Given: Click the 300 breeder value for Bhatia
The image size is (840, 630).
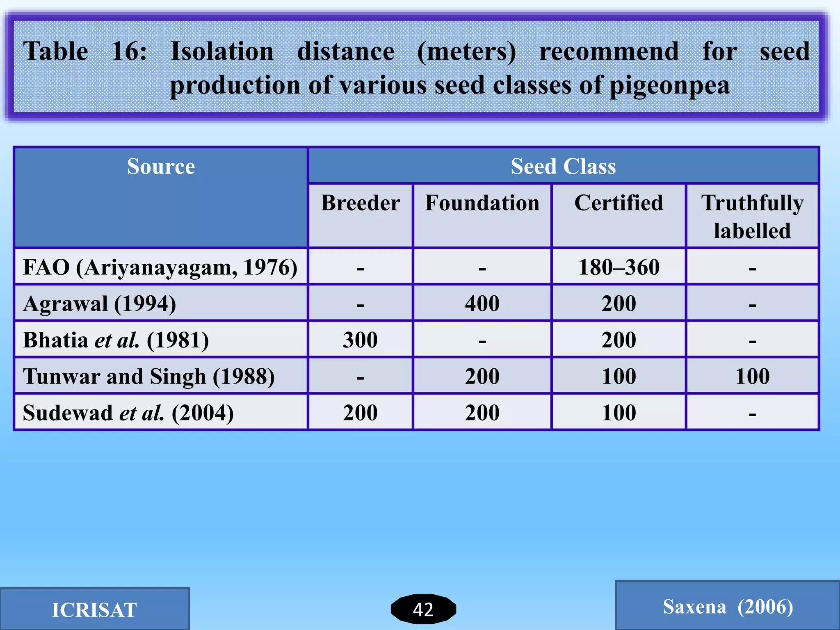Looking at the screenshot, I should (360, 340).
